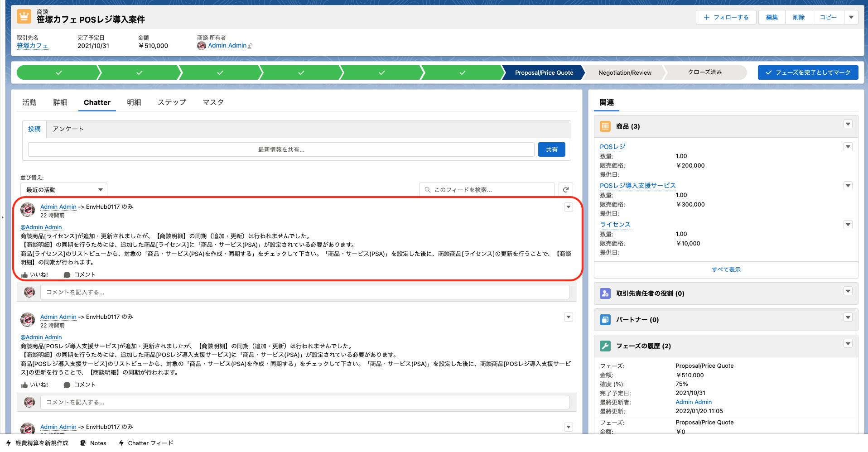868x452 pixels.
Task: Click the フェーズの履歴 wrench icon
Action: click(x=605, y=346)
